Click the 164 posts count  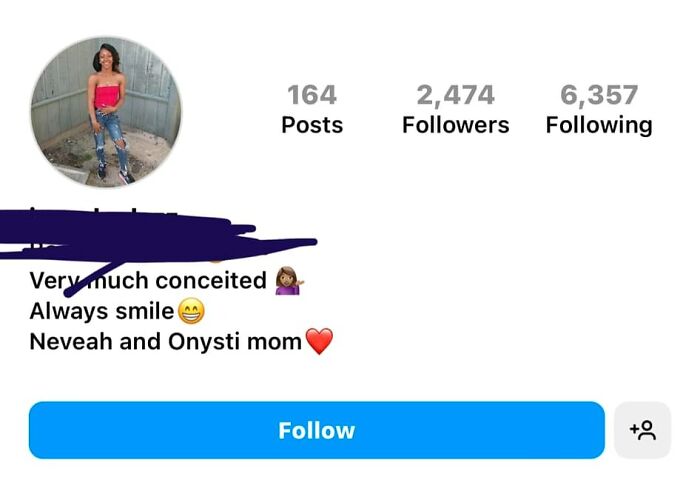pos(312,95)
